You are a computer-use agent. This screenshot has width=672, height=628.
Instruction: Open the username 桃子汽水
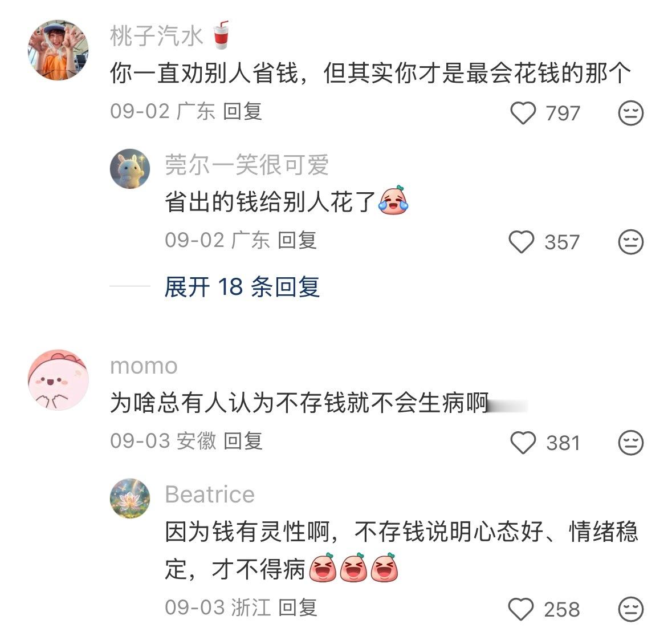coord(156,35)
